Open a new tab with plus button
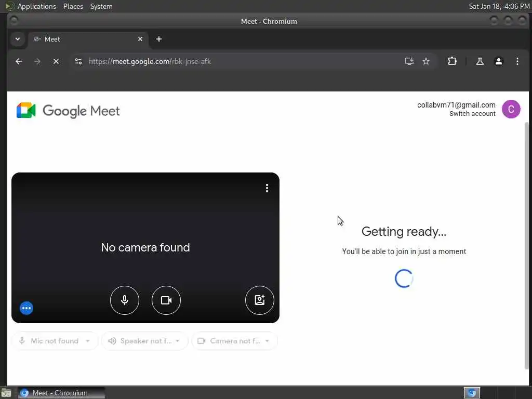Image resolution: width=532 pixels, height=399 pixels. 159,39
